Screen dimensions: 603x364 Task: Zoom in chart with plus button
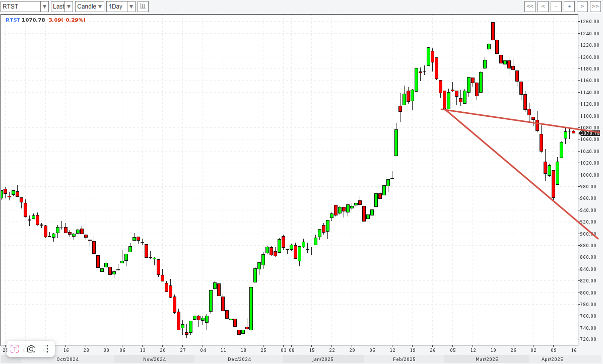click(x=569, y=7)
